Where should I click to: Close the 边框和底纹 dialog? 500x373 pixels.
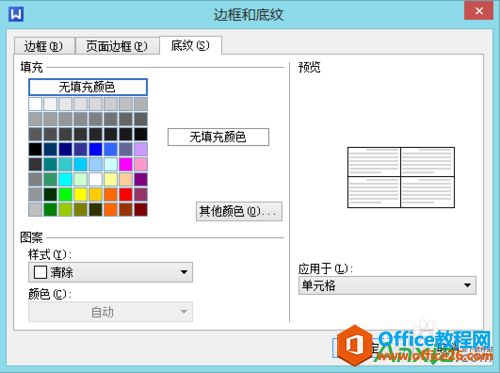479,11
